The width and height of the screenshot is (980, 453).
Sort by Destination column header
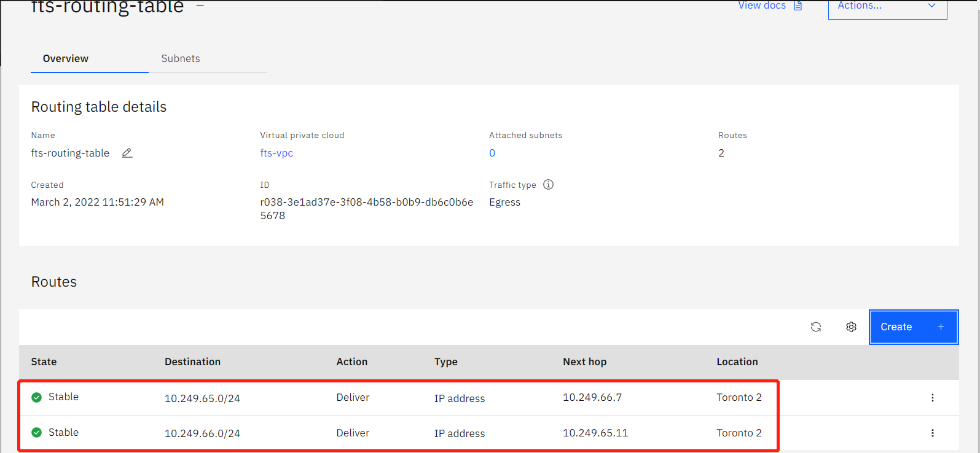(192, 362)
